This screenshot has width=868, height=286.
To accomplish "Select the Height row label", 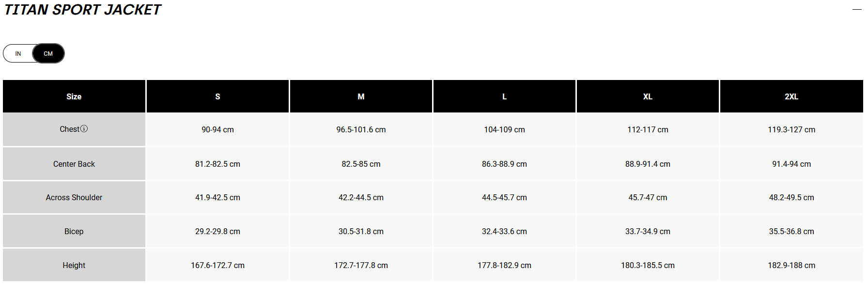I will [74, 265].
